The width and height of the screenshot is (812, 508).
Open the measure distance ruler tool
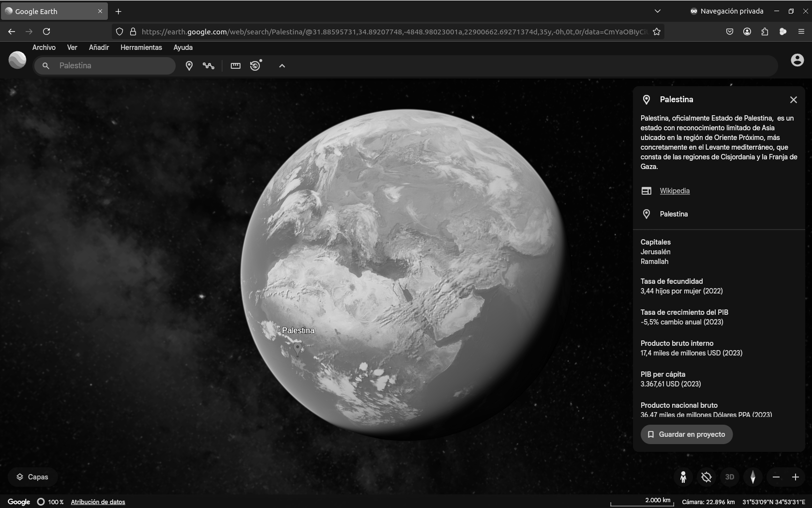click(236, 66)
